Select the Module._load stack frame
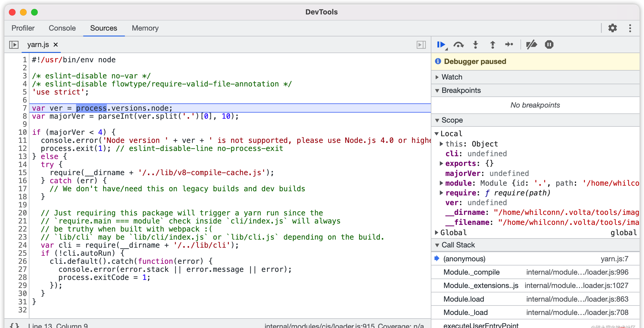Screen dimensions: 644x328 tap(535, 312)
